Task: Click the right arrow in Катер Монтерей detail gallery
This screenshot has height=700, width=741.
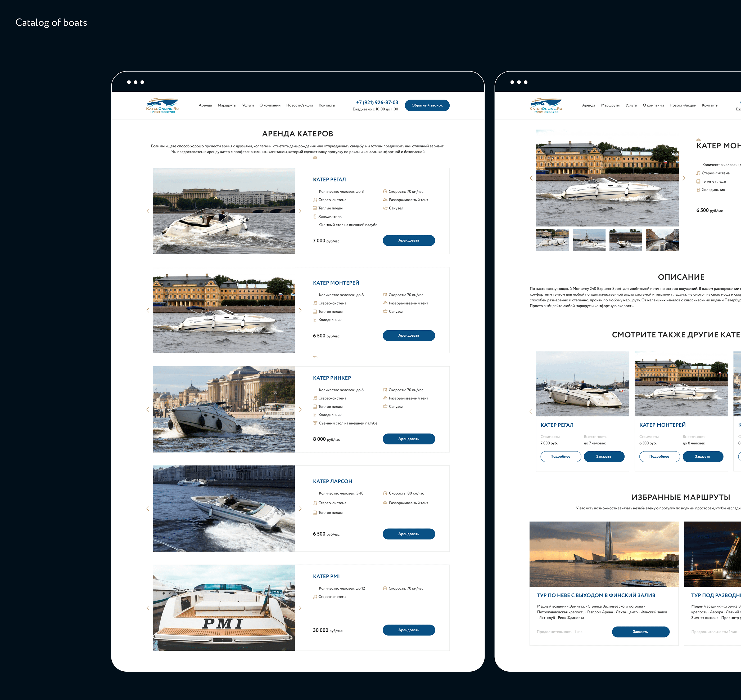Action: (x=684, y=178)
